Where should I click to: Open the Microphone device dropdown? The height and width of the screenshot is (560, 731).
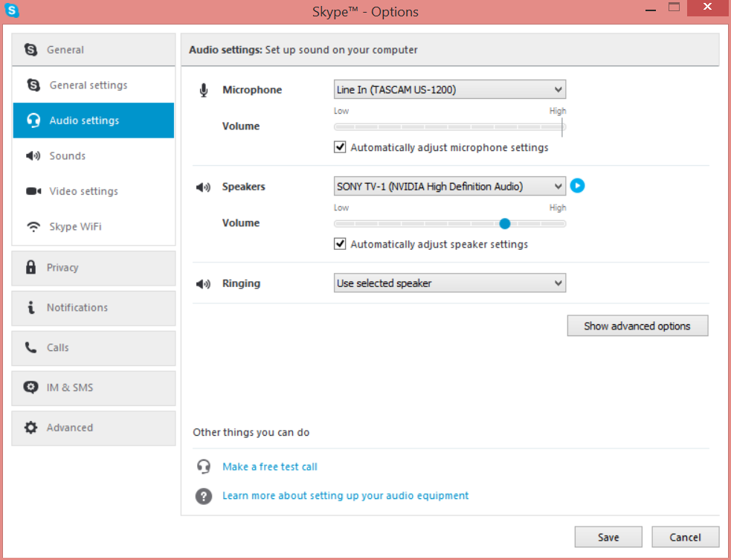tap(450, 89)
